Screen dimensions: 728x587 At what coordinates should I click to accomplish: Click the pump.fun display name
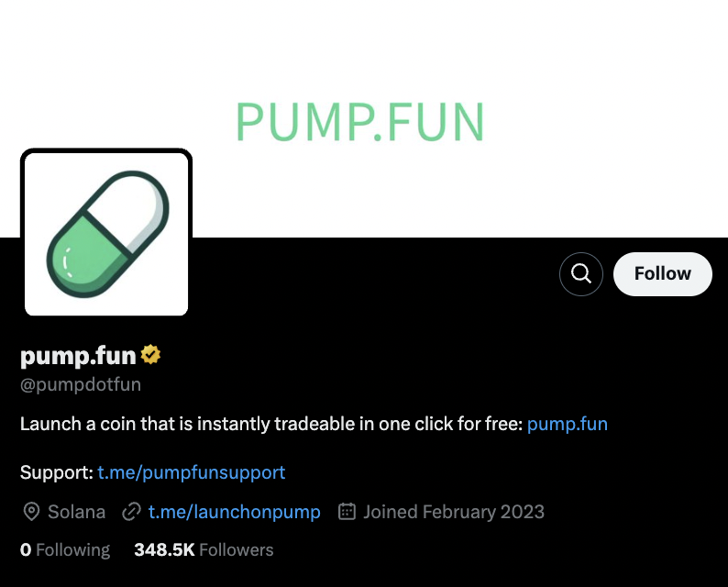(x=78, y=354)
